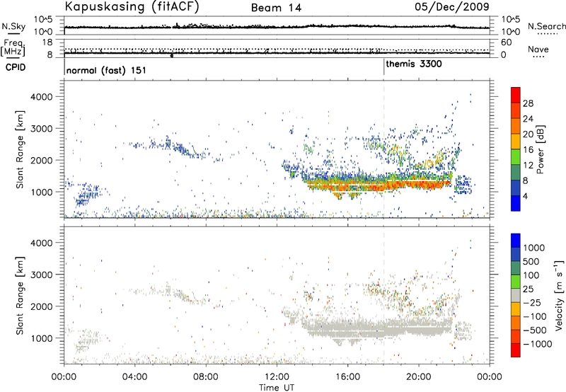Select the "Beam 14" label
Image resolution: width=566 pixels, height=392 pixels.
pos(276,8)
